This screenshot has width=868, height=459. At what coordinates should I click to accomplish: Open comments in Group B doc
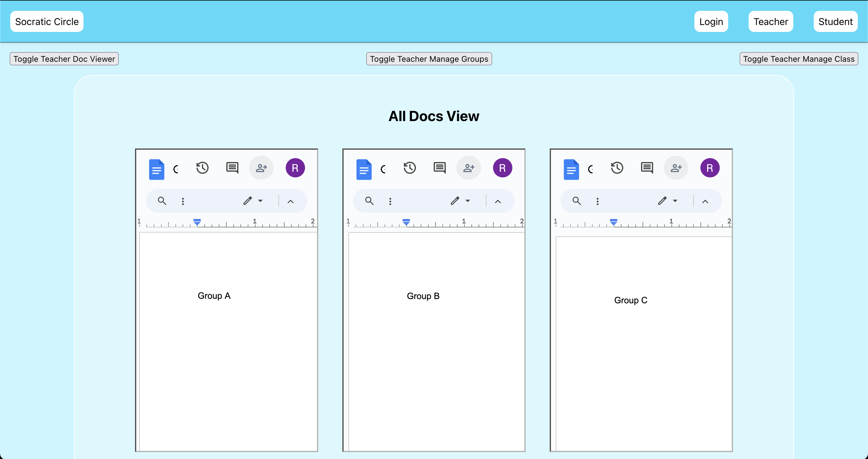click(x=439, y=168)
